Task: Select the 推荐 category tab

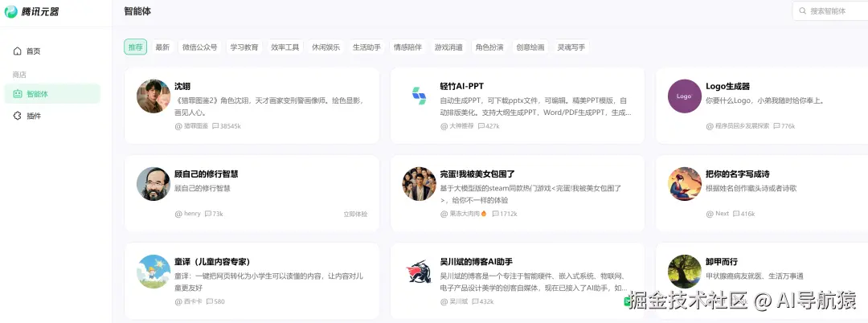Action: pos(136,47)
